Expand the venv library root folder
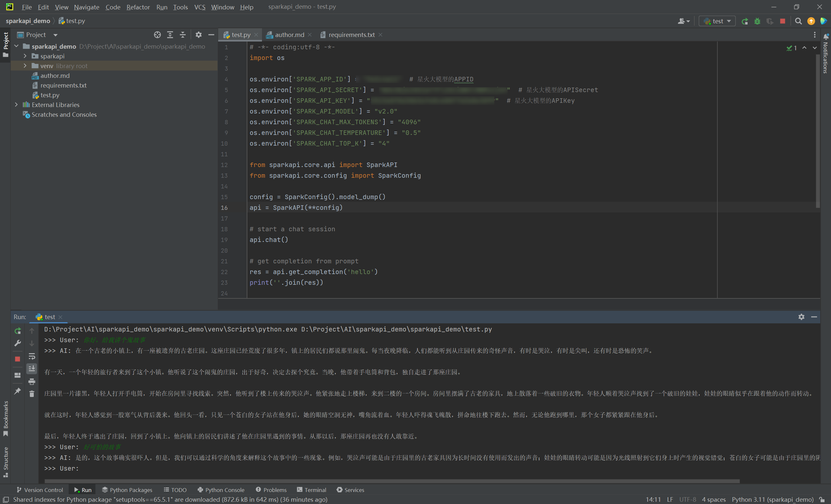The width and height of the screenshot is (831, 504). (x=25, y=66)
